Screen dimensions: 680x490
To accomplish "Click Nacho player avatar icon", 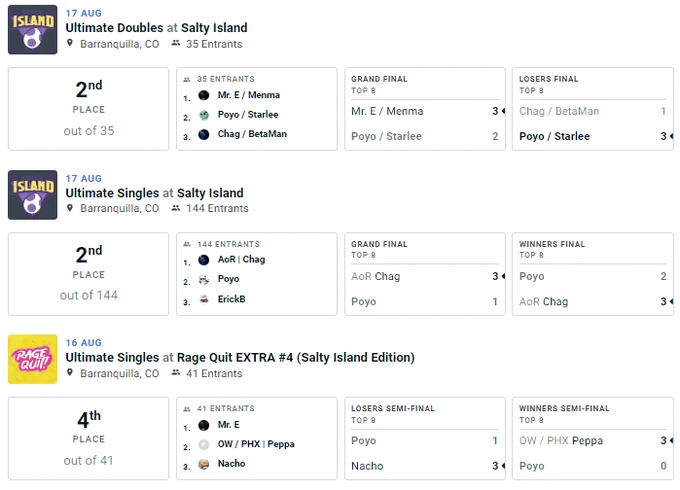I will 203,464.
